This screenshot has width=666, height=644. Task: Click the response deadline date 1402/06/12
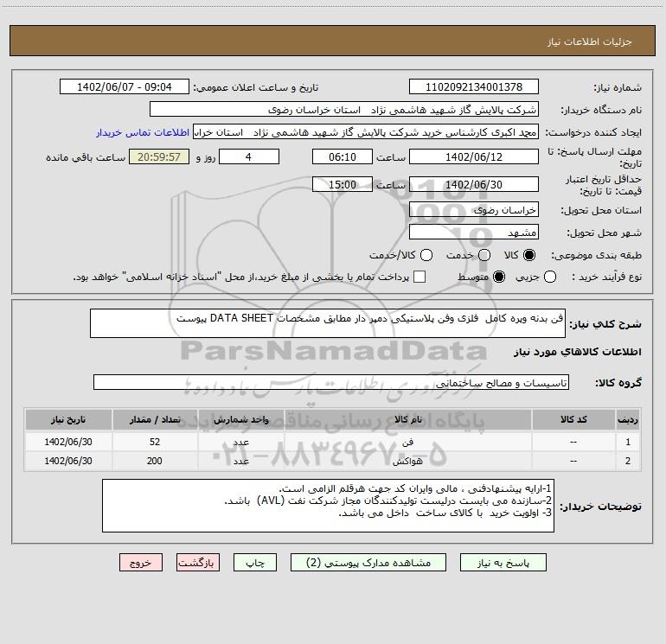474,156
